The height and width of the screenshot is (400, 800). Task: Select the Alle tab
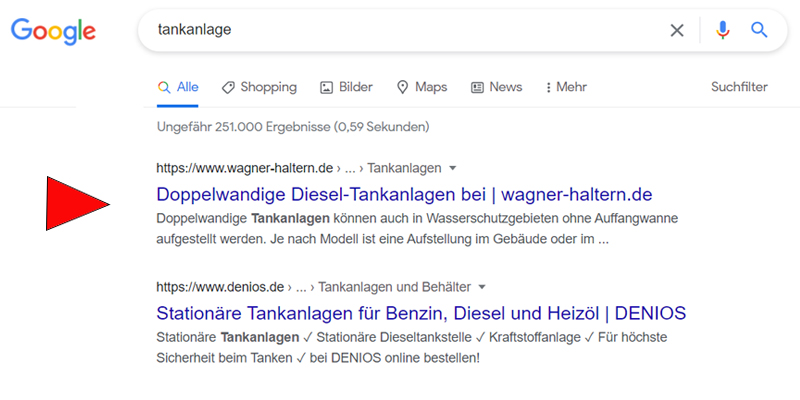point(178,87)
